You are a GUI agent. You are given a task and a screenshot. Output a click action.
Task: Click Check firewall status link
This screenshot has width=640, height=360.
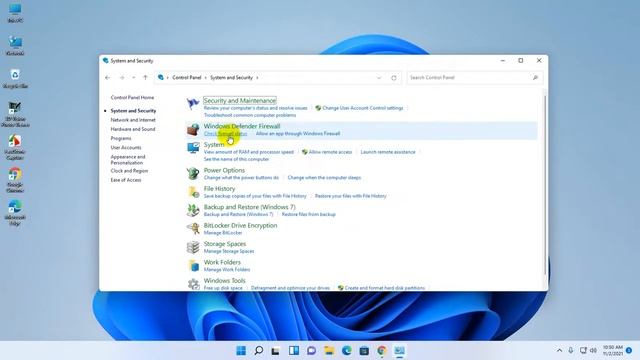[x=225, y=133]
